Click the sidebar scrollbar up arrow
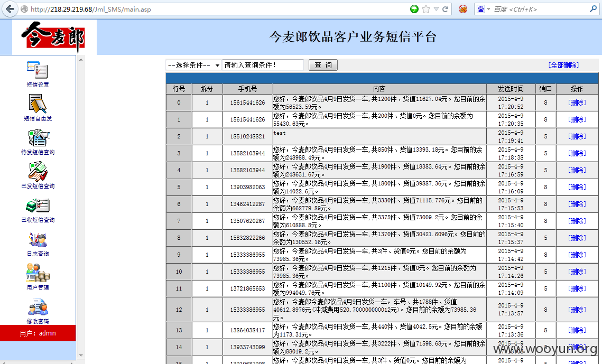 click(81, 60)
